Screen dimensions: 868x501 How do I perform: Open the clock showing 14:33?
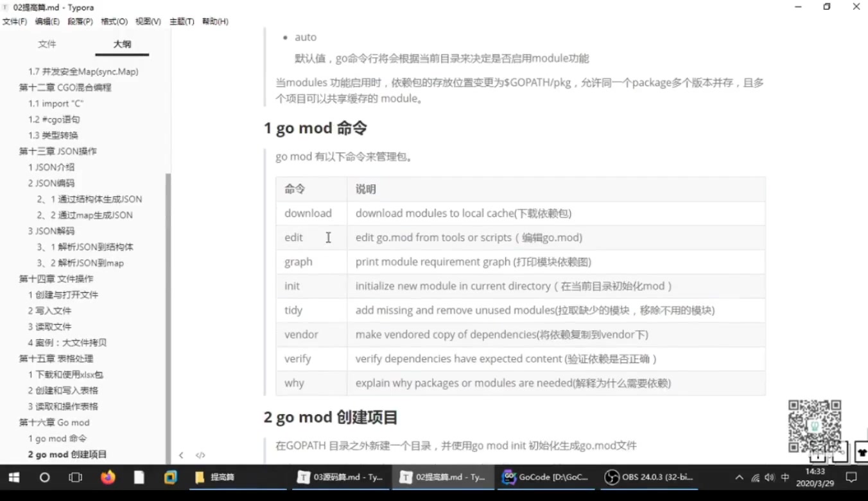[815, 477]
